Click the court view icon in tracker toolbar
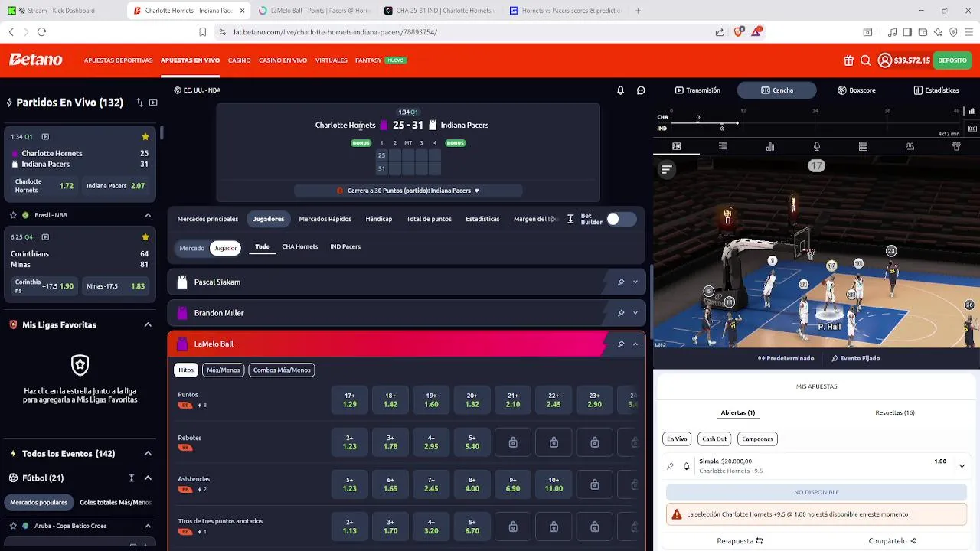 677,146
